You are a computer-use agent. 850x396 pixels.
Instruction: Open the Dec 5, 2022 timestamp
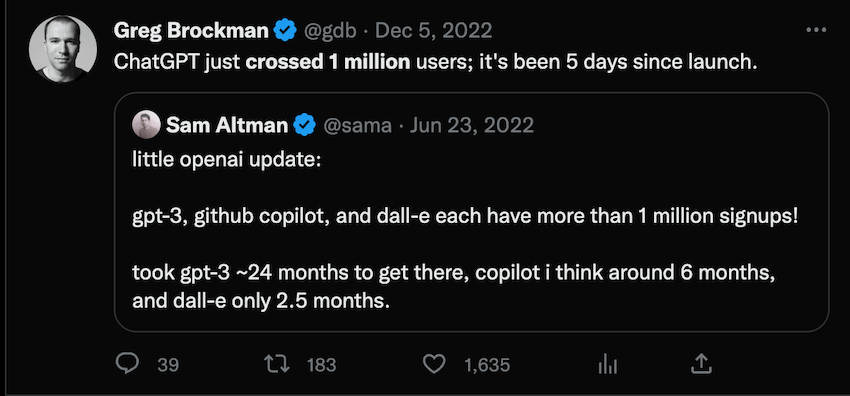point(434,31)
